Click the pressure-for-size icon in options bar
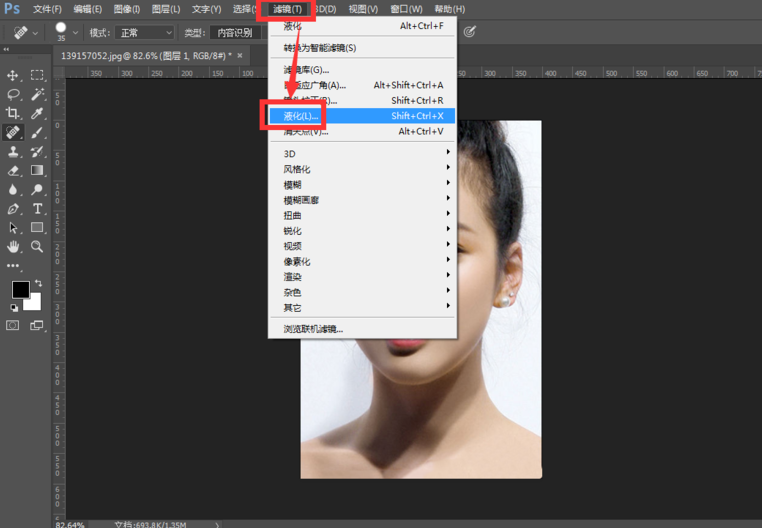Viewport: 762px width, 528px height. click(x=469, y=32)
